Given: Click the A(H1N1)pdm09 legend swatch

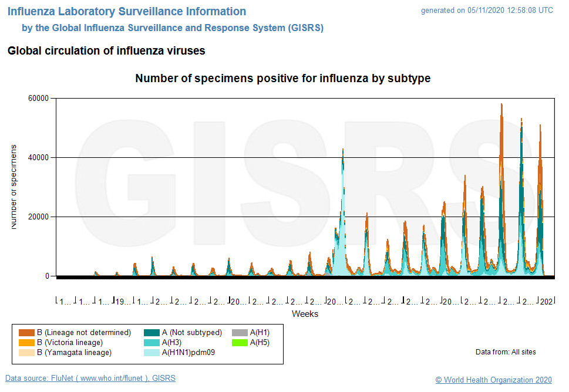Looking at the screenshot, I should (x=152, y=353).
